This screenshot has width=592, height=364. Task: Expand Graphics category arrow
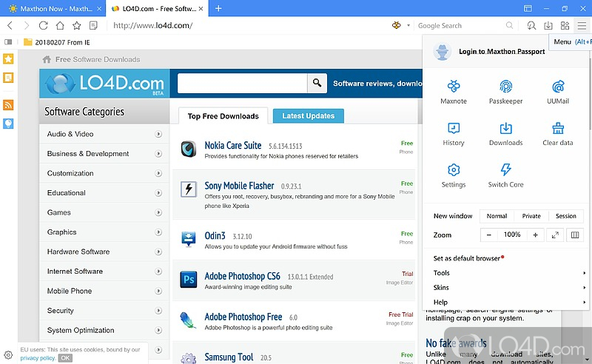click(158, 232)
